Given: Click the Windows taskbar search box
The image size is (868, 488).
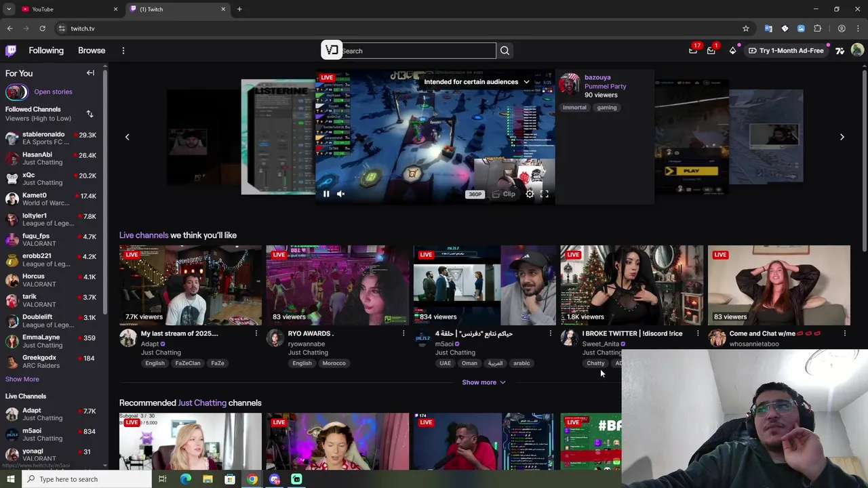Looking at the screenshot, I should click(87, 479).
